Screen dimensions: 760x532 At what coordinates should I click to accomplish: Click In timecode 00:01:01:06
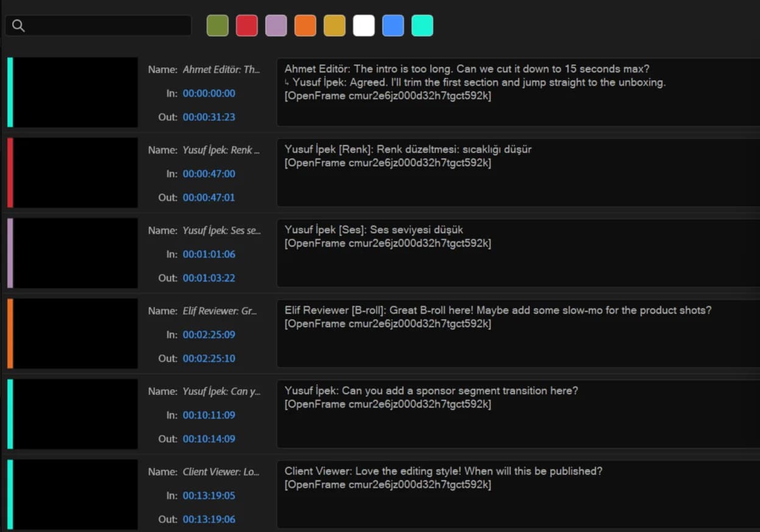(209, 254)
